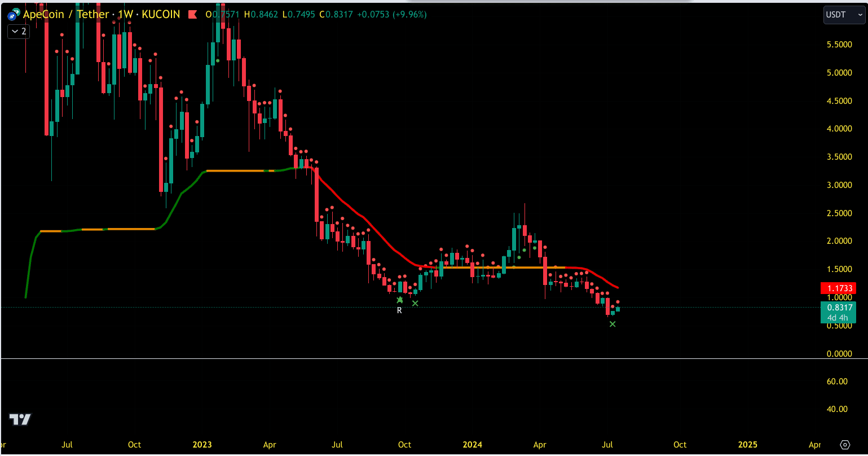This screenshot has width=868, height=456.
Task: Click the Apr label following 2023
Action: tap(270, 445)
